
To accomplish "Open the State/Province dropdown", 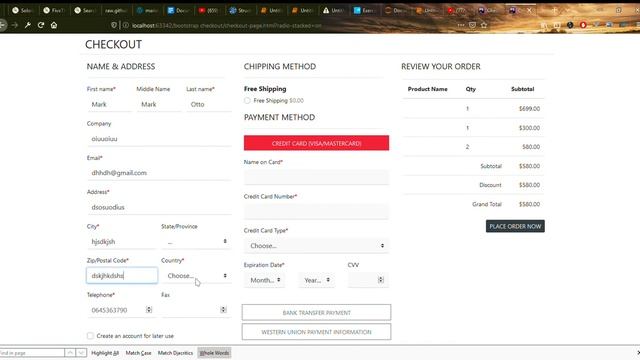I will pyautogui.click(x=196, y=242).
